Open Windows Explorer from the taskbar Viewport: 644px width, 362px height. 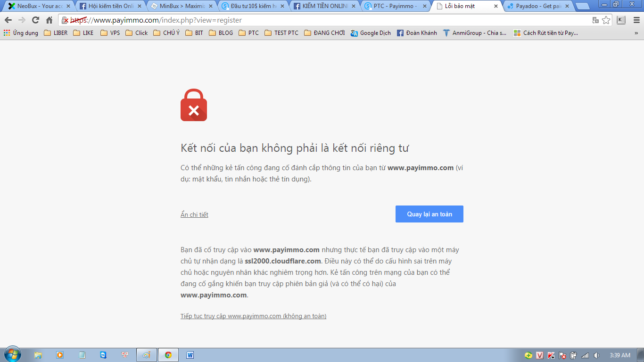click(x=38, y=355)
